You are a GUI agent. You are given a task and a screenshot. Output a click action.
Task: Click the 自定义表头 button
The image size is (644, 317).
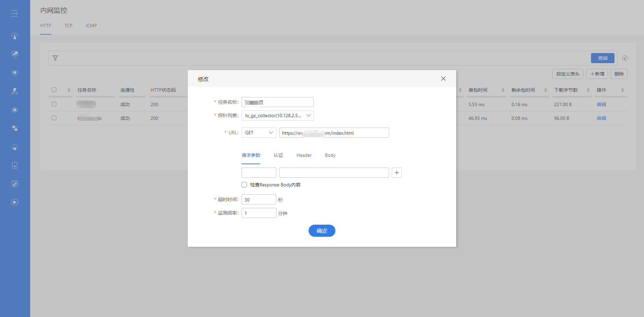[568, 74]
